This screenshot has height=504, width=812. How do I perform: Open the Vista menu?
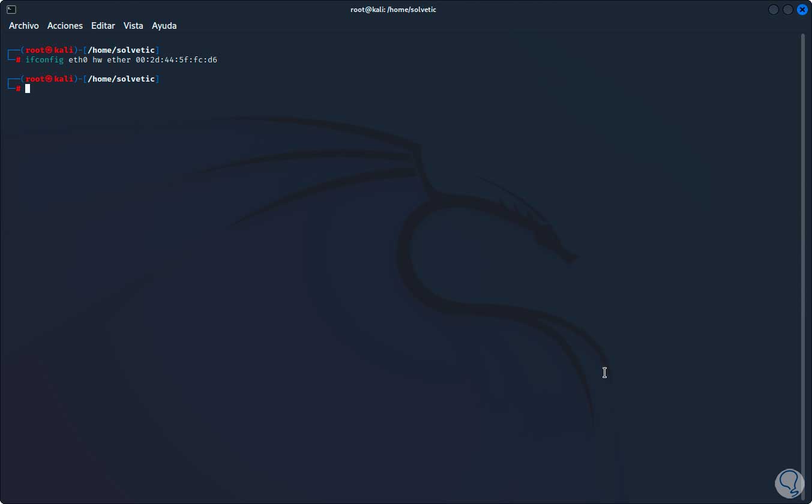pyautogui.click(x=133, y=26)
